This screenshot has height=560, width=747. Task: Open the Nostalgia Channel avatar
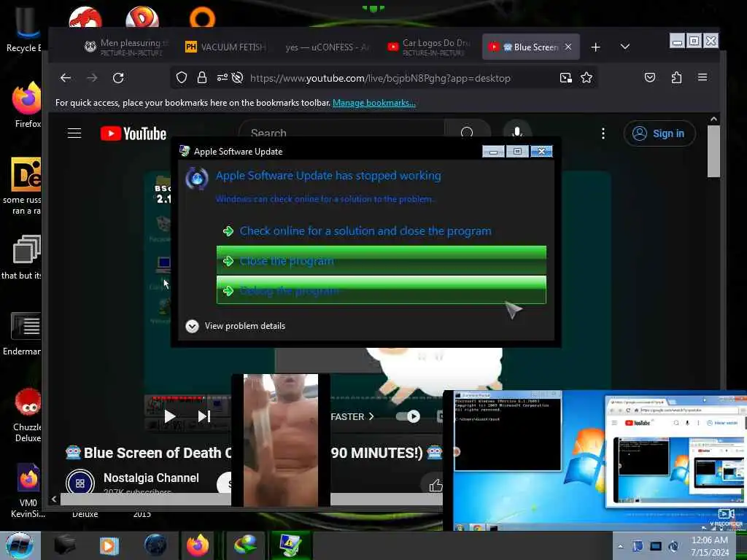[80, 483]
